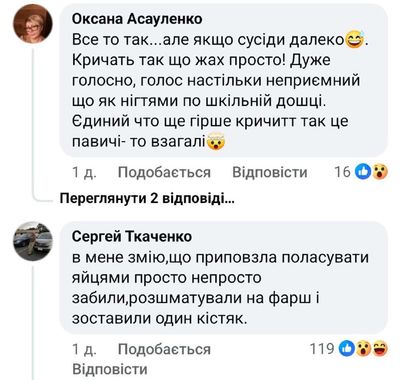Click wow reaction icon beside 16 likes
This screenshot has height=380, width=400.
point(379,172)
